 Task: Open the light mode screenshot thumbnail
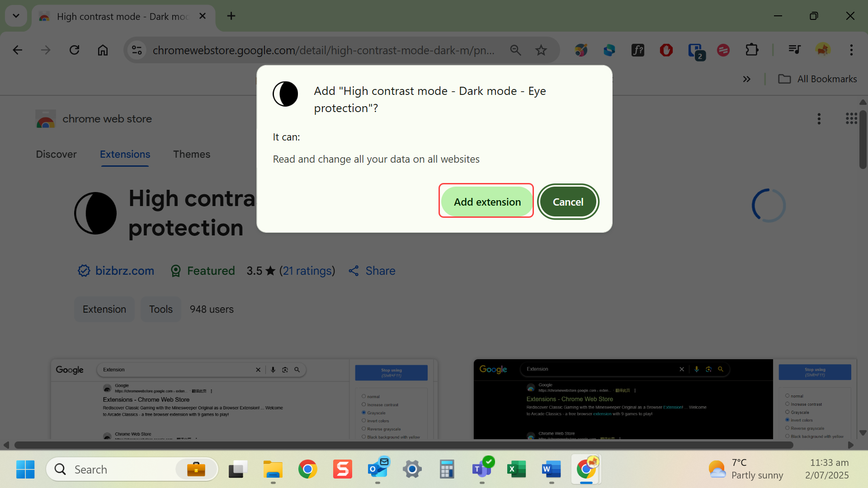[244, 399]
